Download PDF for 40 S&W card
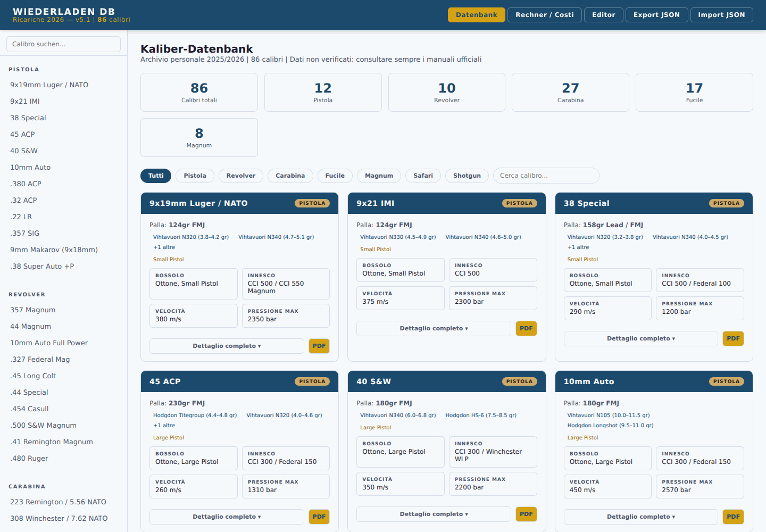The image size is (766, 532). (526, 514)
